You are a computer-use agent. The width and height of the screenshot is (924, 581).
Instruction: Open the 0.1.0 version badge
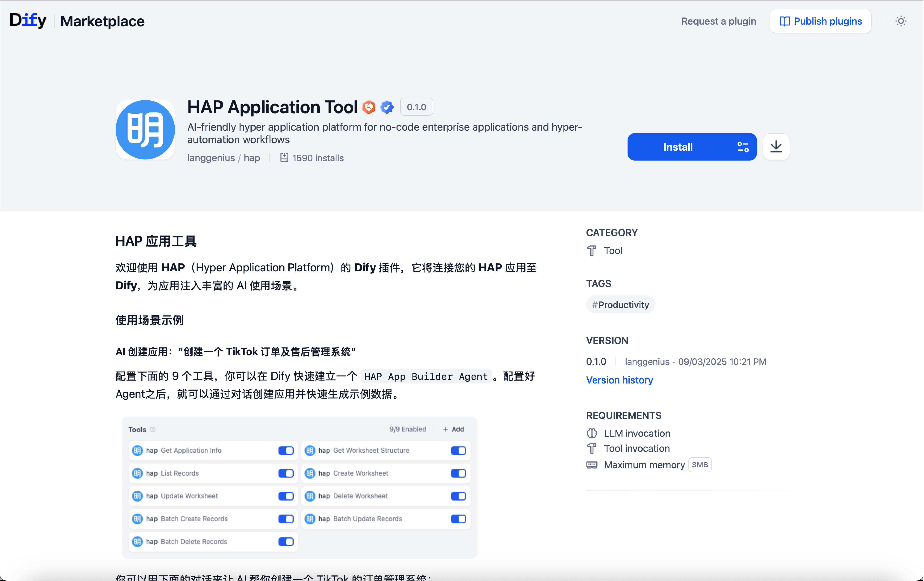416,107
